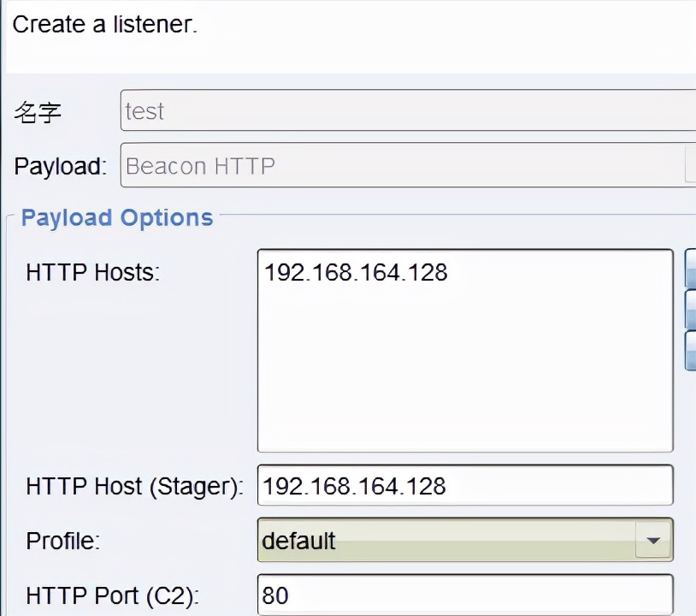
Task: Focus the HTTP Host (Stager) field
Action: [x=464, y=486]
